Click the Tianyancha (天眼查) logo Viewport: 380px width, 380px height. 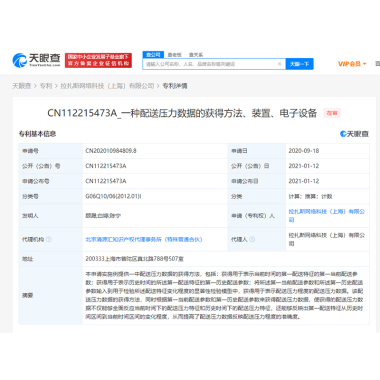pos(36,60)
